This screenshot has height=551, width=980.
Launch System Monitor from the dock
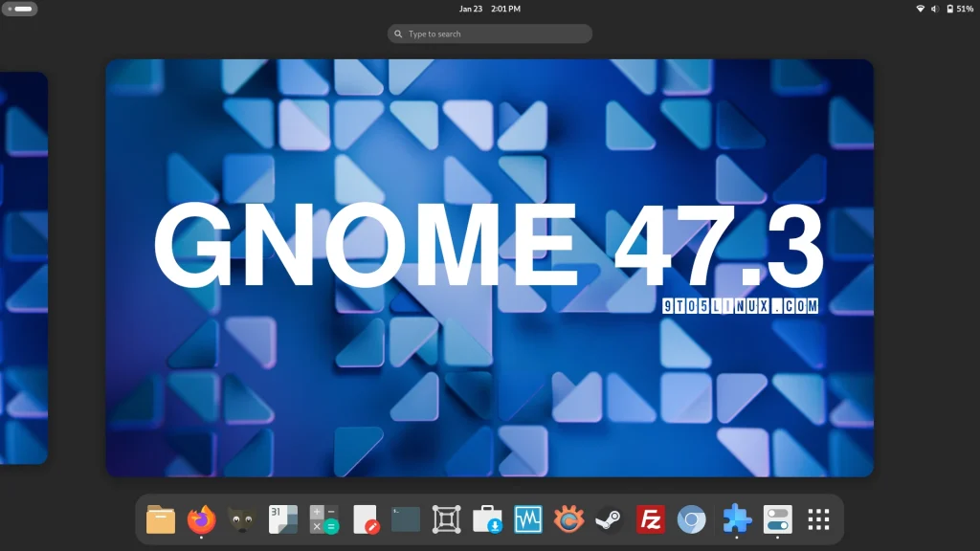528,519
